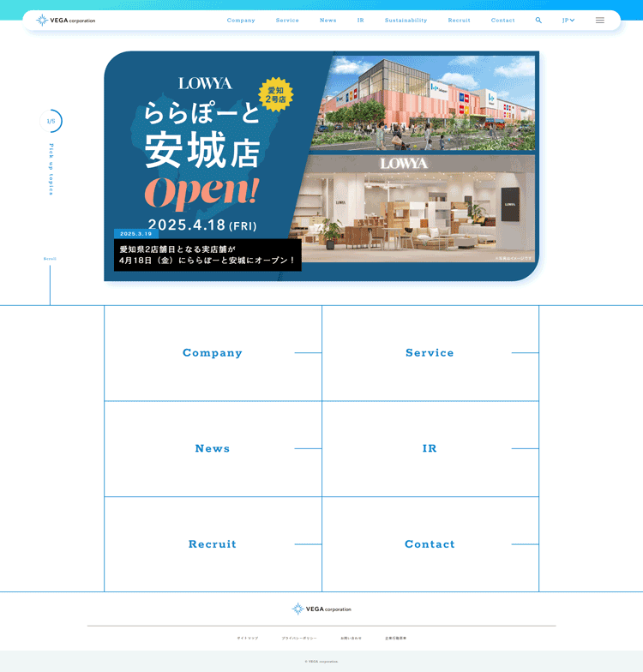The width and height of the screenshot is (643, 672).
Task: Open the Aichi second store news caption
Action: pyautogui.click(x=207, y=255)
